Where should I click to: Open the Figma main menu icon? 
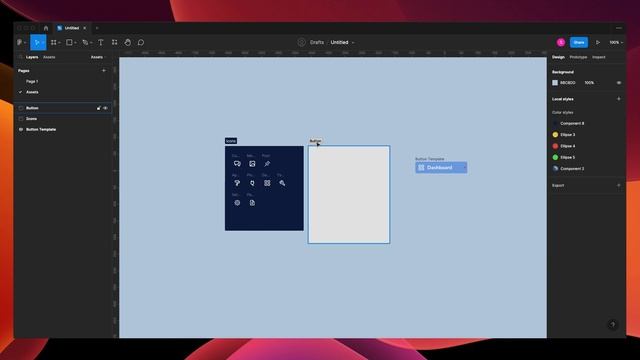click(x=20, y=42)
